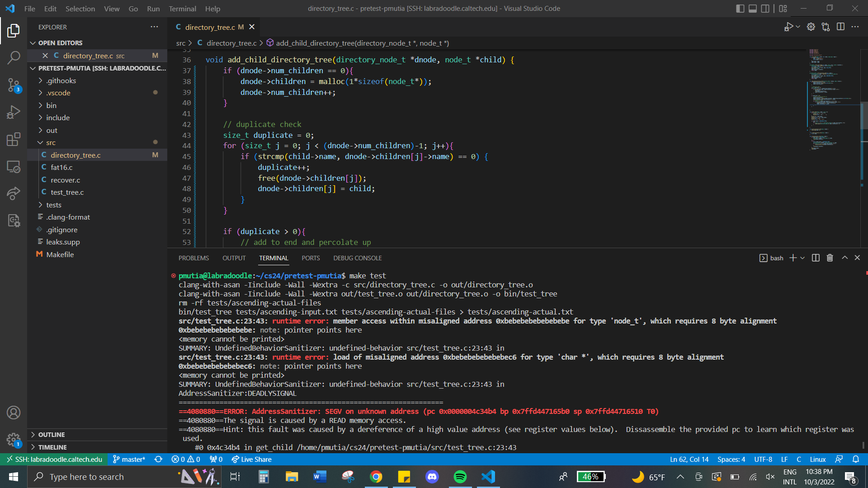Screen dimensions: 868x488
Task: Open Run and Debug view
Action: [x=14, y=112]
